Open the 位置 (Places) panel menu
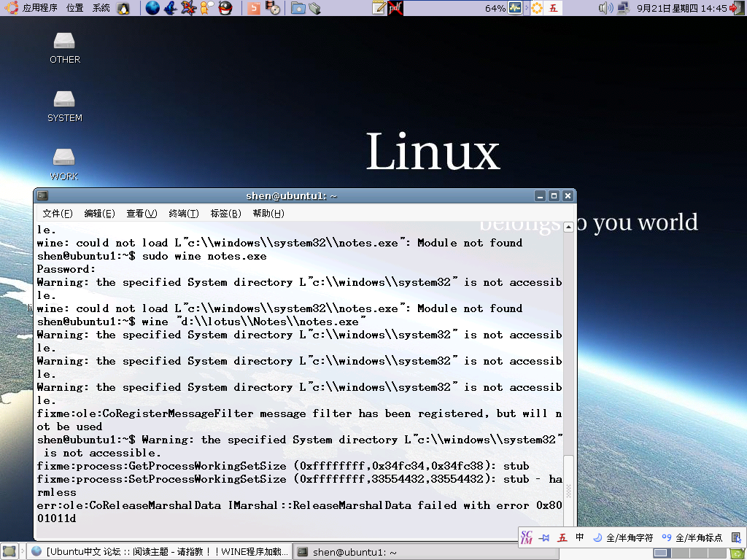Viewport: 747px width, 560px height. [x=74, y=7]
